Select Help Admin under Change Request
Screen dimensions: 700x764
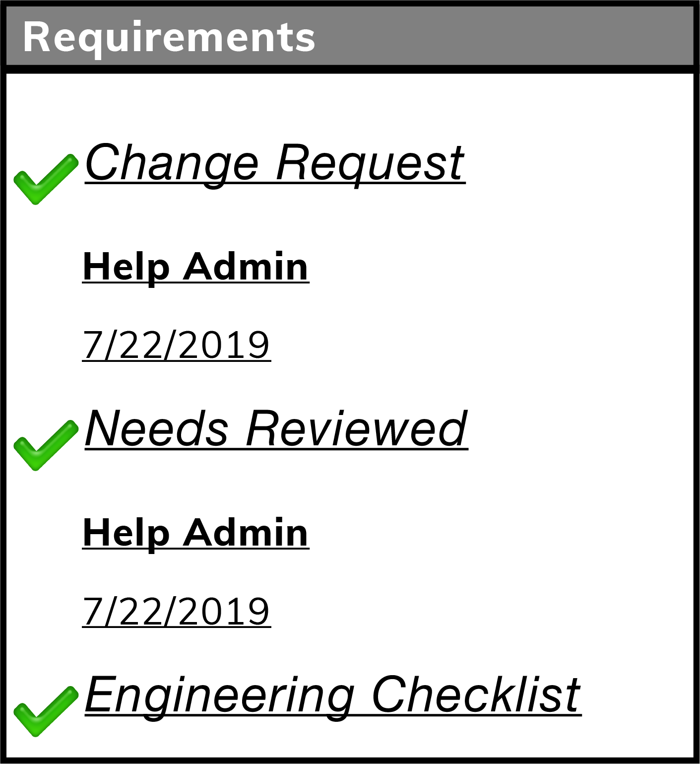pyautogui.click(x=195, y=268)
